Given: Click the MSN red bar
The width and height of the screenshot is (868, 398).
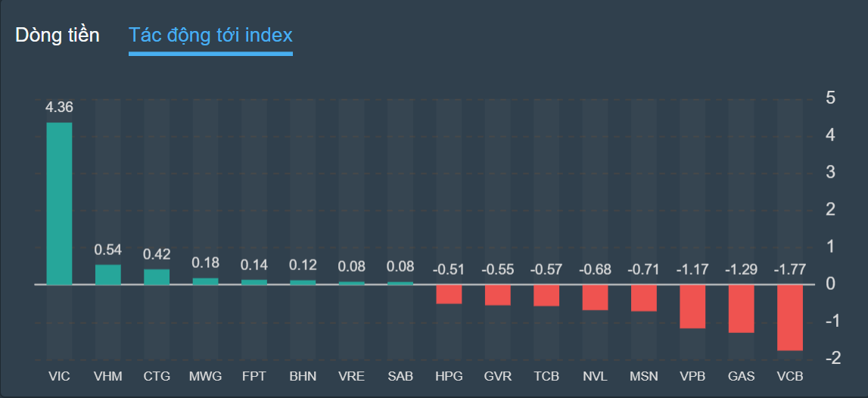Looking at the screenshot, I should coord(644,297).
